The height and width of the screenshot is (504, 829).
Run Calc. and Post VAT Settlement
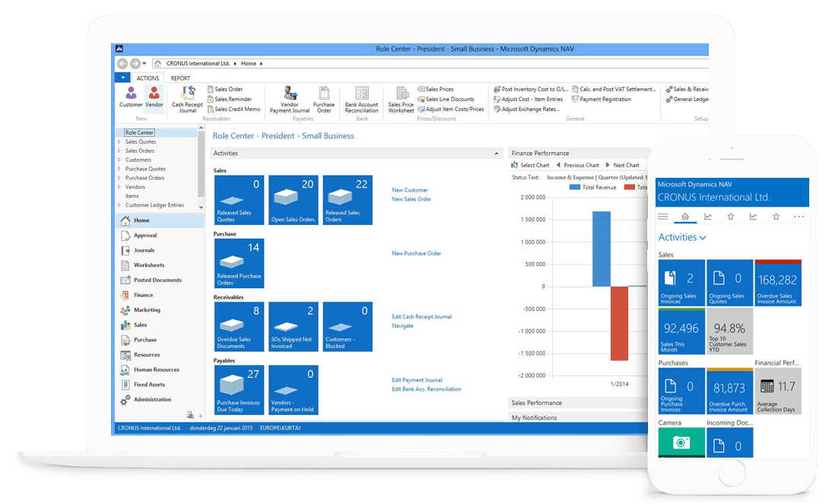[x=614, y=89]
